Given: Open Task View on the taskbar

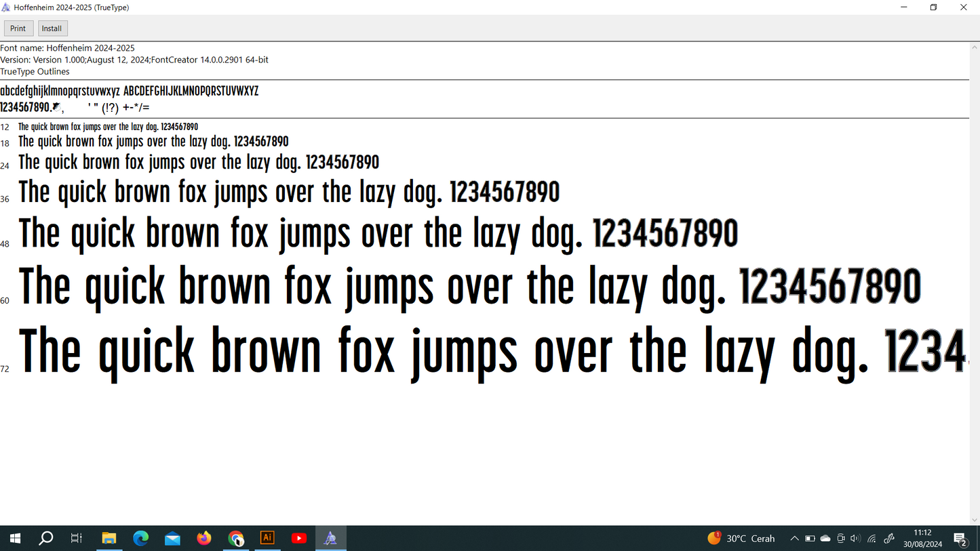Looking at the screenshot, I should 77,538.
